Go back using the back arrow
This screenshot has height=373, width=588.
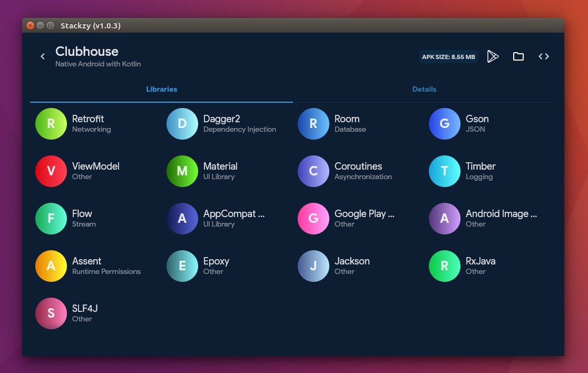(x=43, y=56)
